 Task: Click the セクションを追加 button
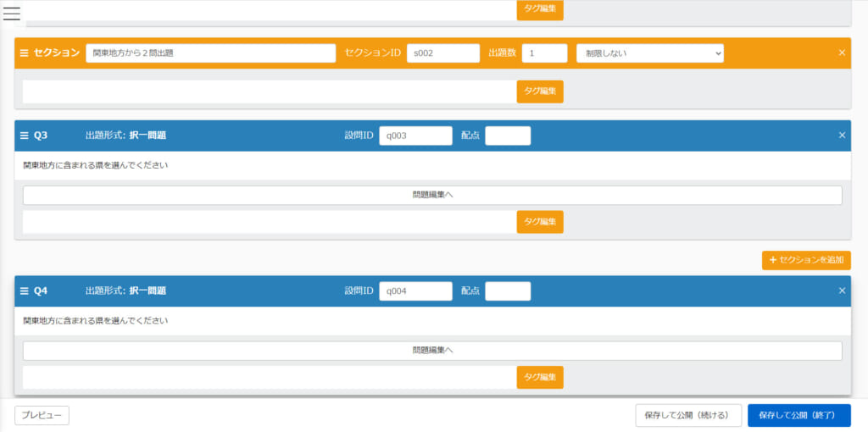click(x=805, y=260)
